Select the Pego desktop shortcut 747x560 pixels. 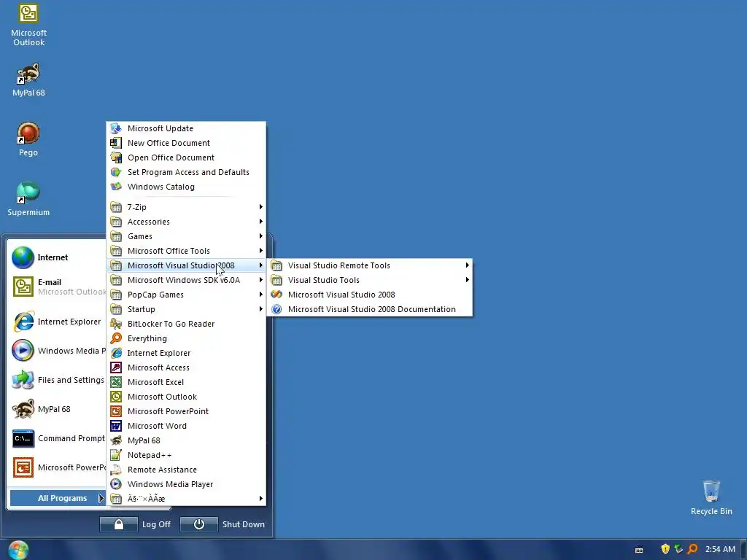(x=28, y=139)
